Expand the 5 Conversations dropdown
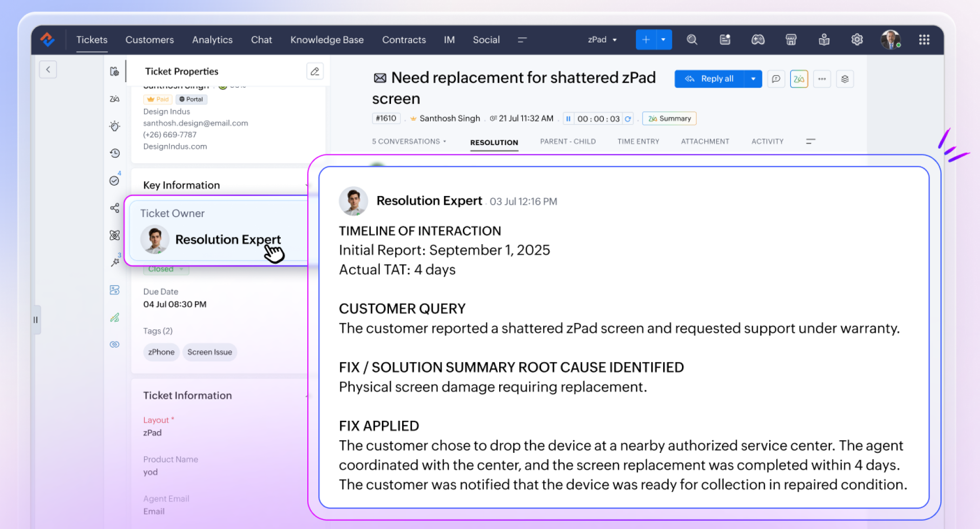 tap(409, 141)
